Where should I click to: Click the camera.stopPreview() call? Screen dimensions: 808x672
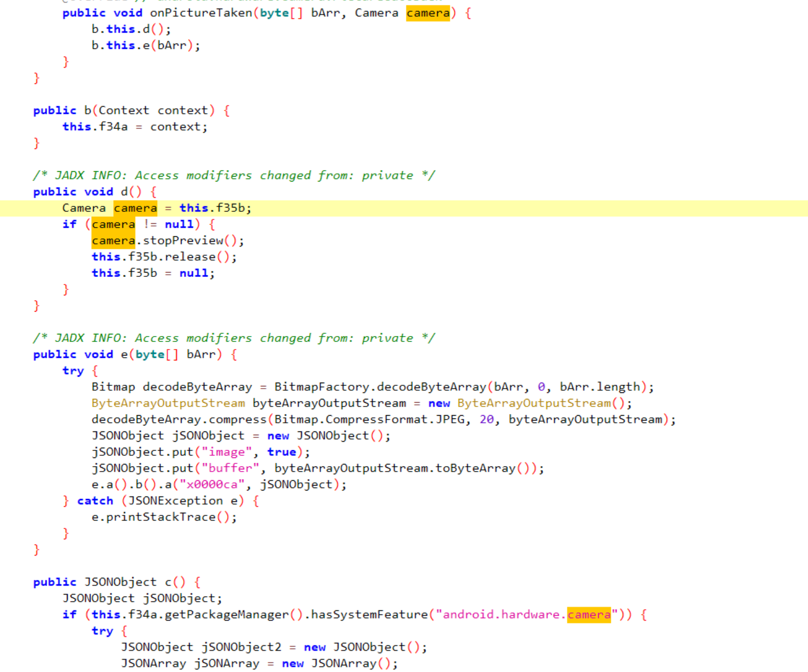[165, 241]
